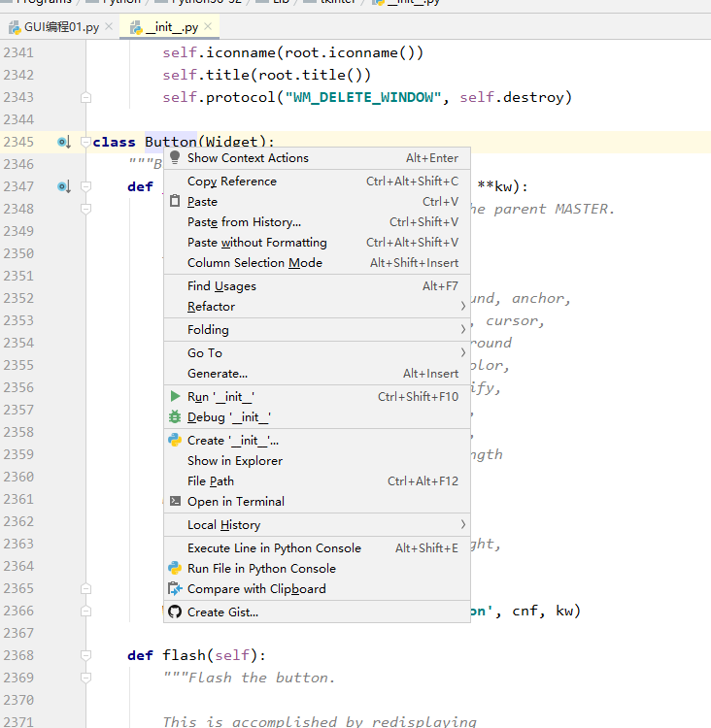Choose Show in Explorer

click(317, 460)
